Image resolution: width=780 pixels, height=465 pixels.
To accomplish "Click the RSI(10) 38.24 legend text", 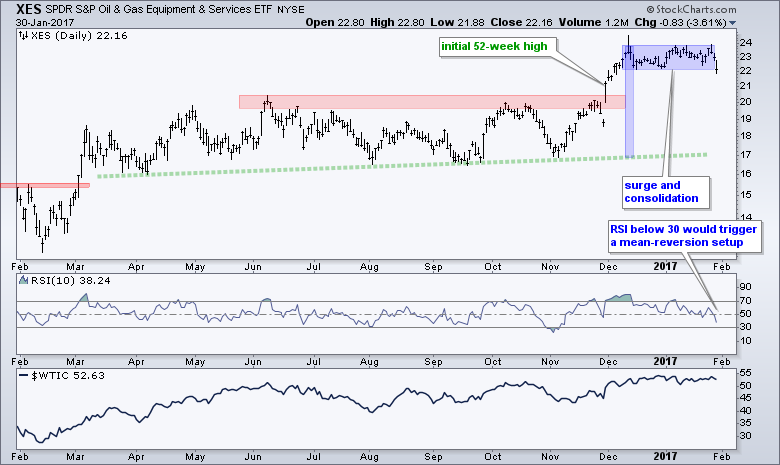I will (71, 280).
